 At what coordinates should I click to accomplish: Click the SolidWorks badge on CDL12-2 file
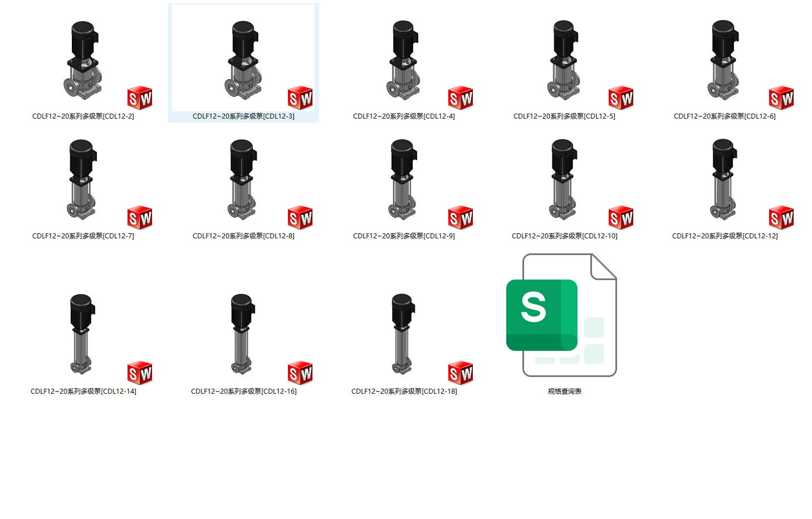pos(140,98)
